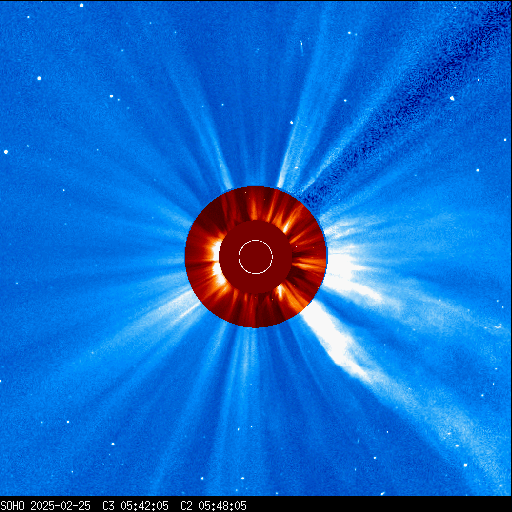
Task: Click the close pair of stars in the upper left
Action: coord(115,98)
